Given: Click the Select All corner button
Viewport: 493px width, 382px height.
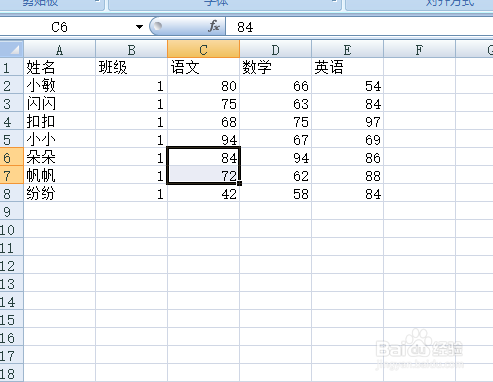Looking at the screenshot, I should point(12,49).
